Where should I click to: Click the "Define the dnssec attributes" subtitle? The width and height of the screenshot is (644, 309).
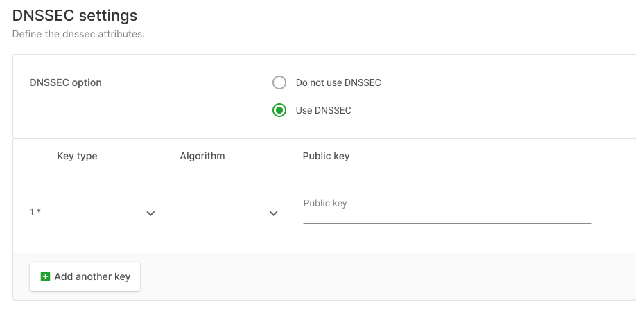coord(78,34)
